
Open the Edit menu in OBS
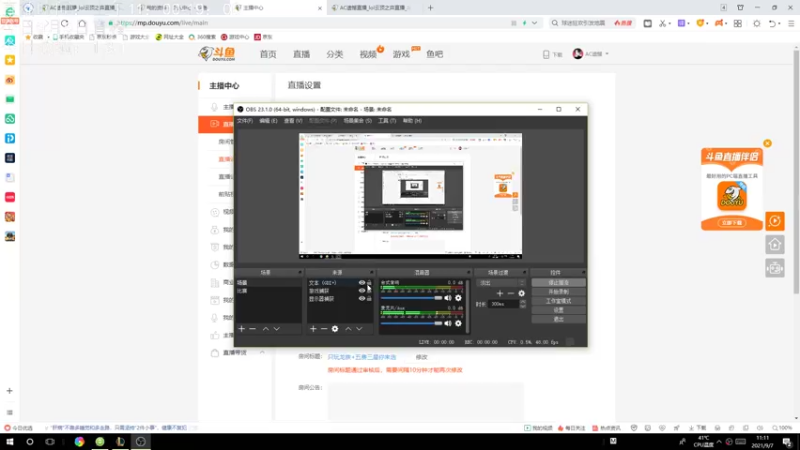coord(268,121)
